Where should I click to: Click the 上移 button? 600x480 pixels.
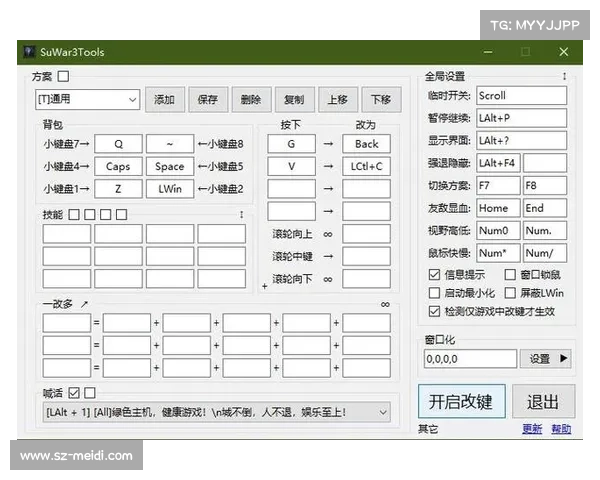[x=338, y=100]
